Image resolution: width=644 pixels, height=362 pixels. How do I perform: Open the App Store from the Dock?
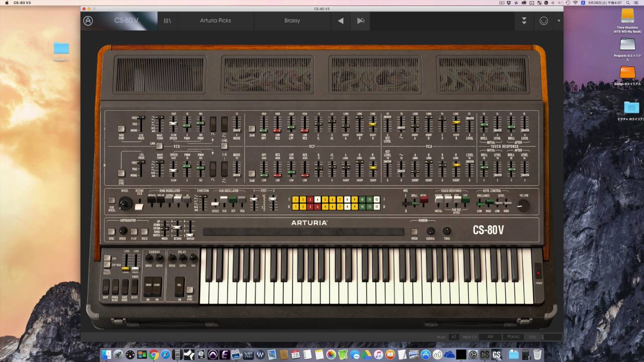click(426, 354)
